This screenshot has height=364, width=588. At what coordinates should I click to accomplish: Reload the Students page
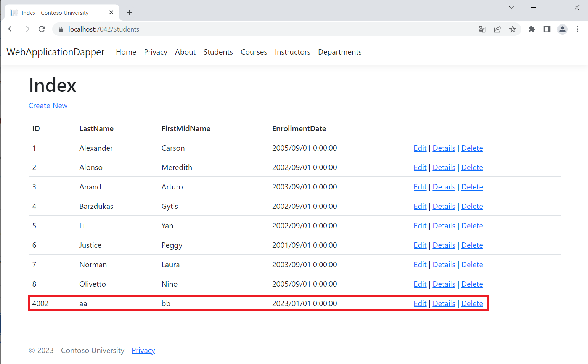[42, 29]
